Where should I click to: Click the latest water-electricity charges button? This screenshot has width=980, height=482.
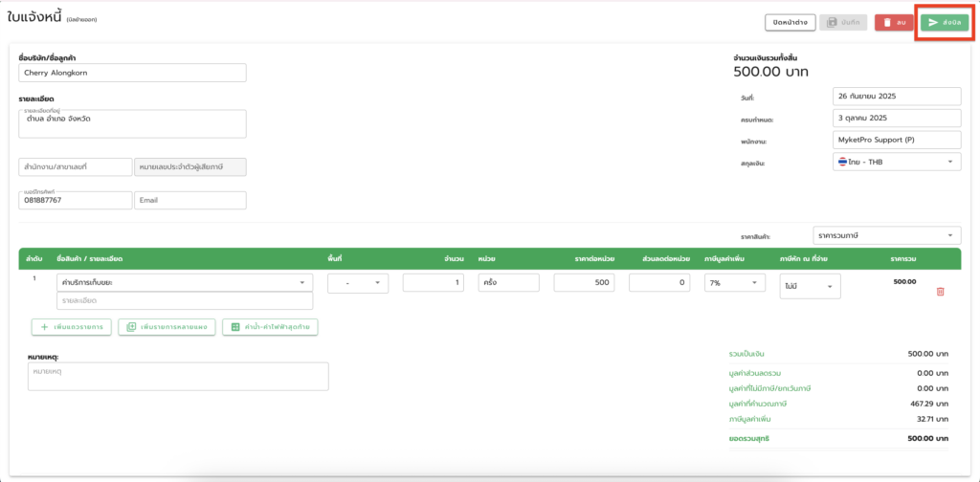pyautogui.click(x=270, y=327)
